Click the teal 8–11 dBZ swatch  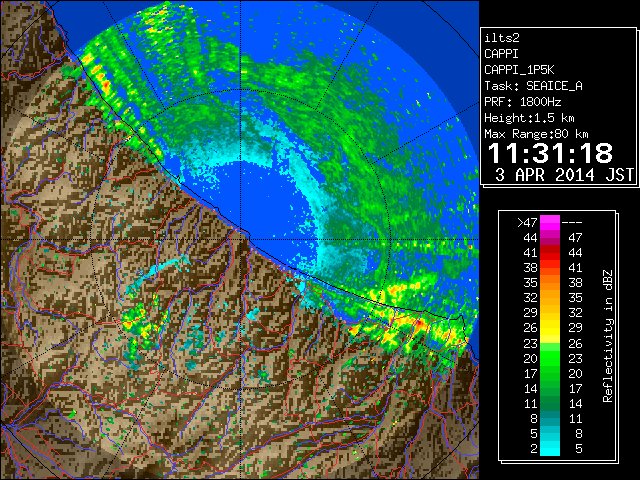[x=550, y=418]
